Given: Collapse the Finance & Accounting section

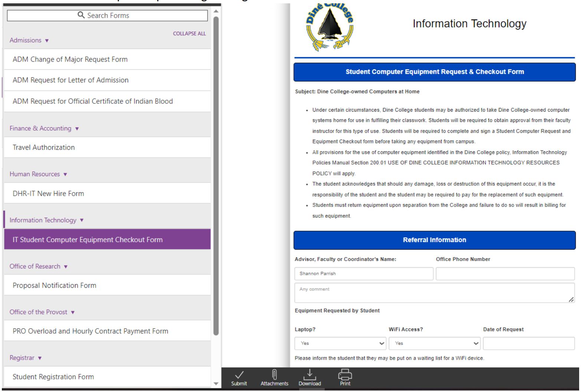Looking at the screenshot, I should click(x=44, y=128).
